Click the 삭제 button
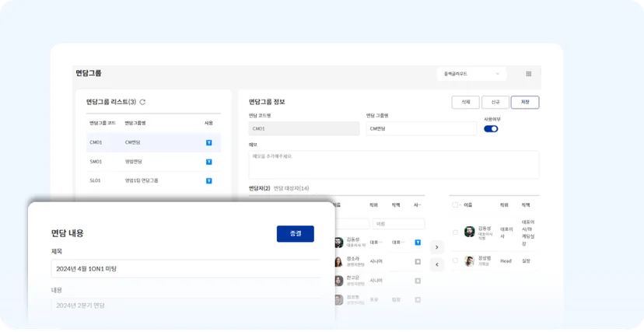The width and height of the screenshot is (644, 332). [465, 102]
